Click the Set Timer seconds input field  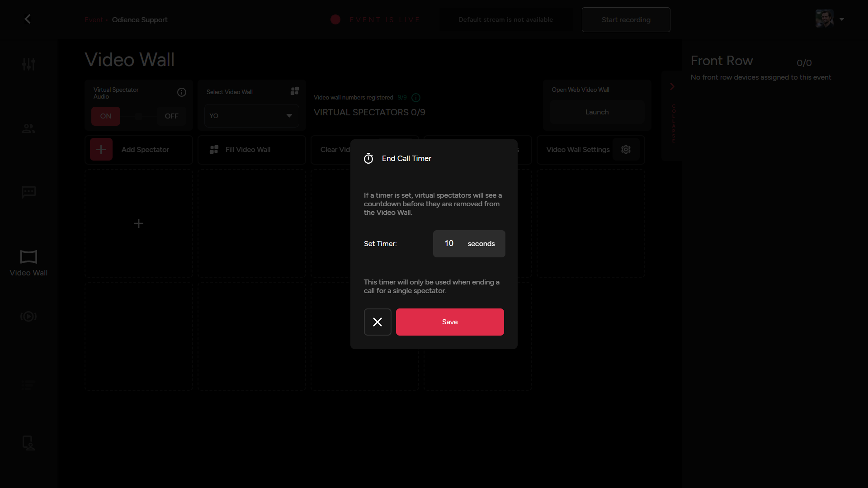(x=449, y=244)
